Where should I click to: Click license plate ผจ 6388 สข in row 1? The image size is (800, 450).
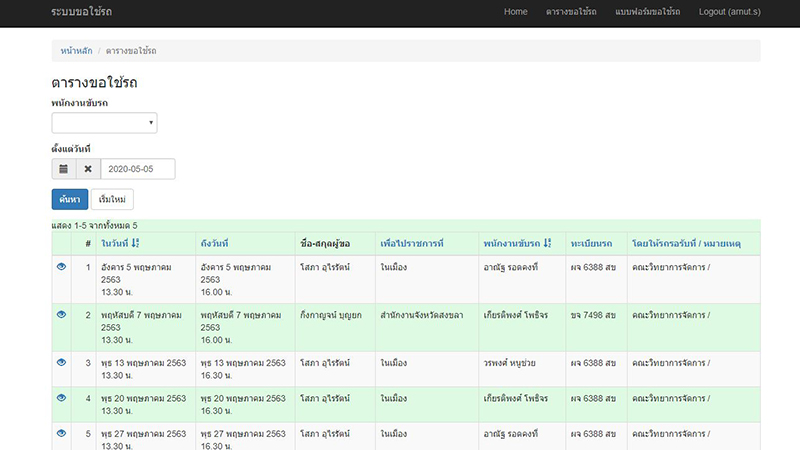pyautogui.click(x=593, y=267)
